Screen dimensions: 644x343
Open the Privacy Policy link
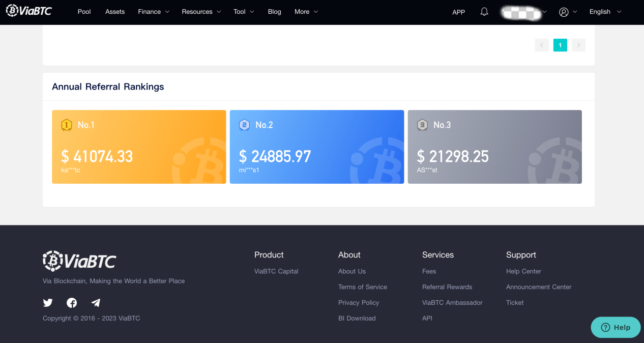[359, 303]
